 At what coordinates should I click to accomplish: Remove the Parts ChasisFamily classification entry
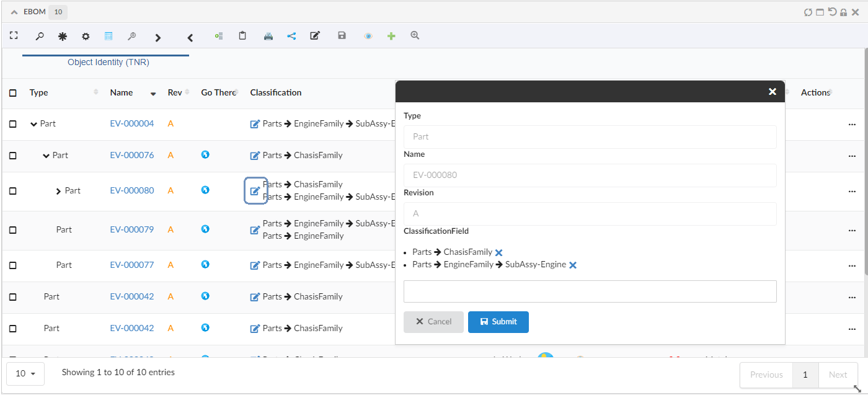(x=498, y=252)
